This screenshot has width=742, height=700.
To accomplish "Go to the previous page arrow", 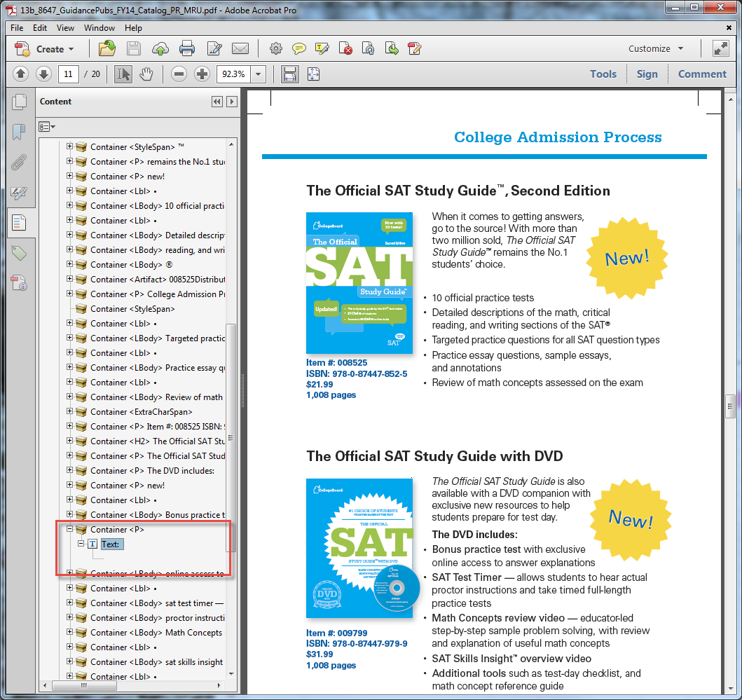I will [x=21, y=74].
